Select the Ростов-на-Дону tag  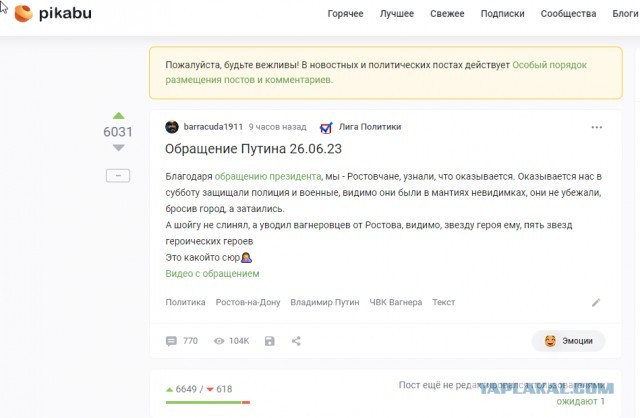click(248, 302)
